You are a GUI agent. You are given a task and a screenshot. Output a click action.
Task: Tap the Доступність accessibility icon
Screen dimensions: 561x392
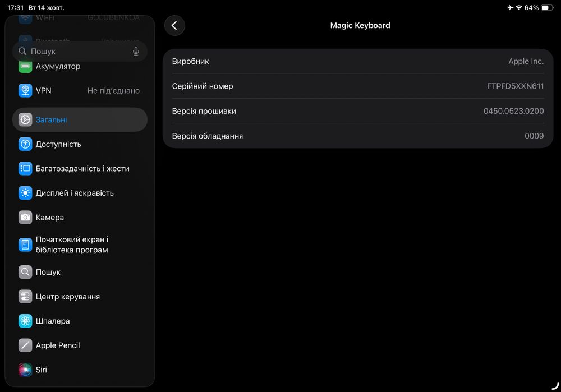[x=25, y=144]
